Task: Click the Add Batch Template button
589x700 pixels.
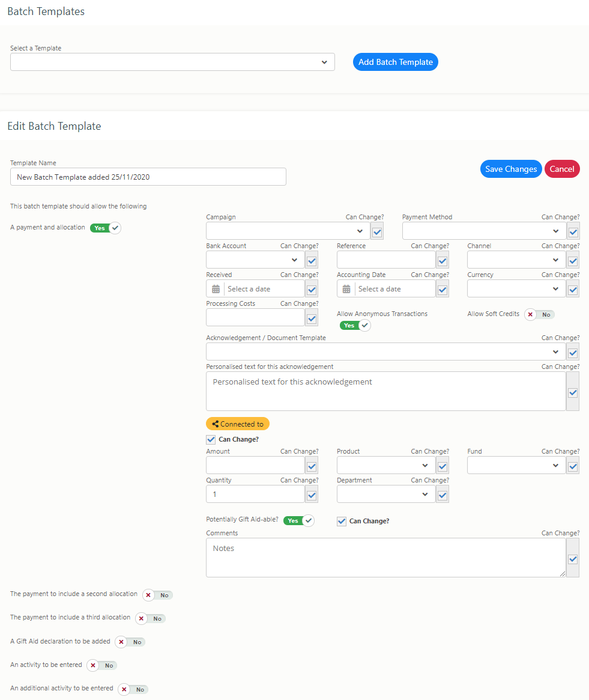Action: point(395,62)
